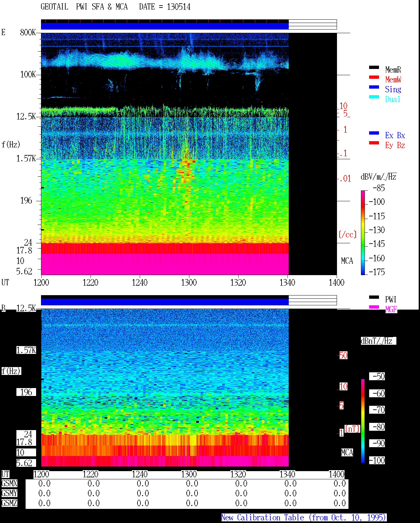Image resolution: width=420 pixels, height=523 pixels.
Task: Click the black PWI legend swatch
Action: point(374,297)
